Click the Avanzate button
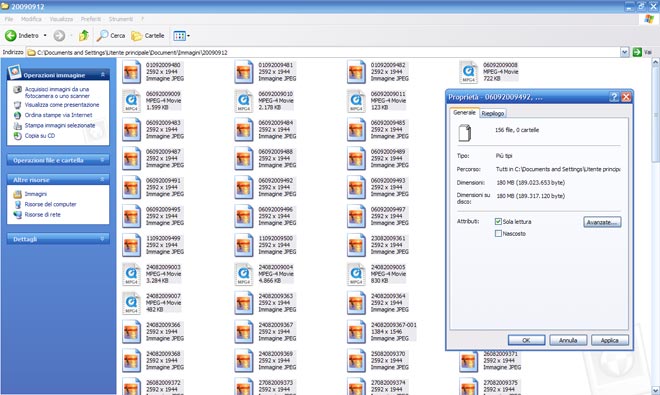The image size is (660, 395). [602, 222]
